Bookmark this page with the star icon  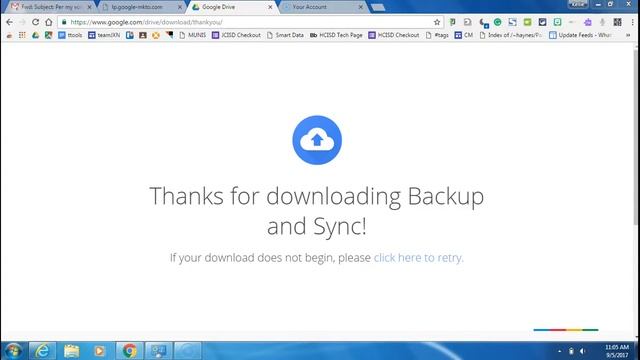click(x=437, y=22)
